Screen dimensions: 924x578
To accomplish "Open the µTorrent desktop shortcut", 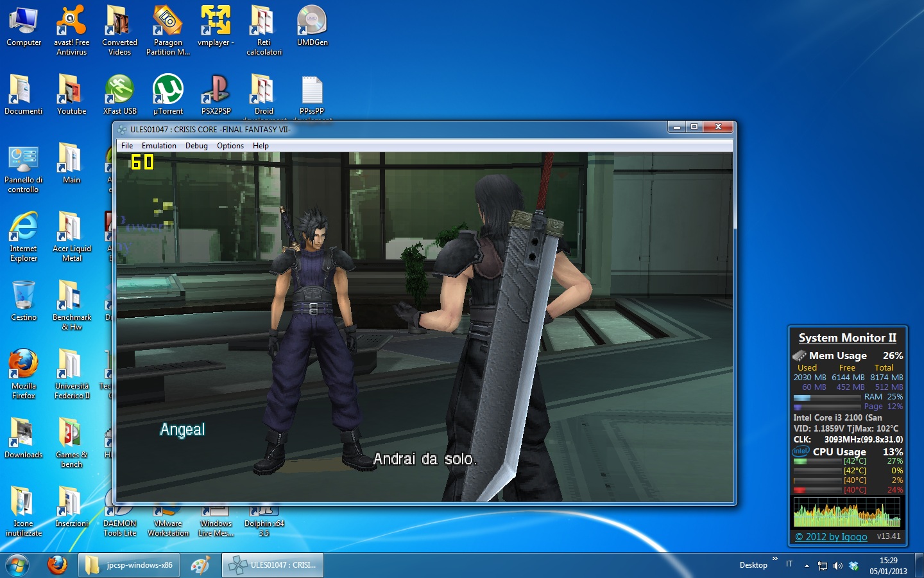I will click(x=168, y=91).
